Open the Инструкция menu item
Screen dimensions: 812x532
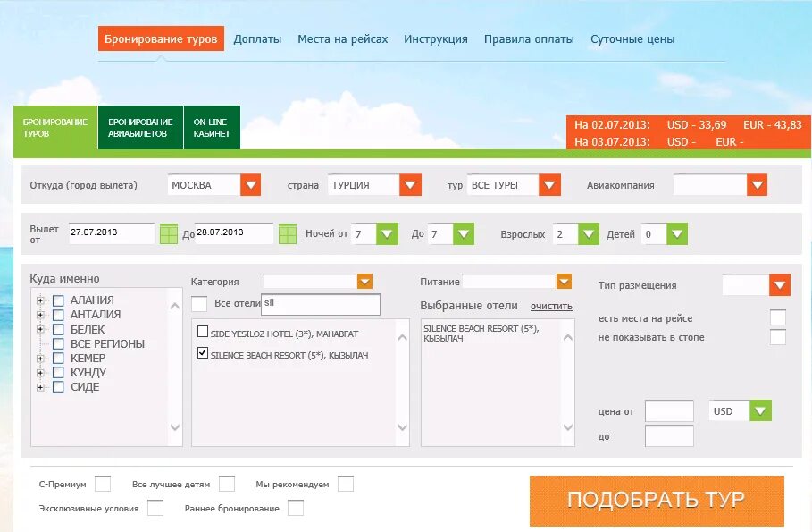[x=436, y=38]
